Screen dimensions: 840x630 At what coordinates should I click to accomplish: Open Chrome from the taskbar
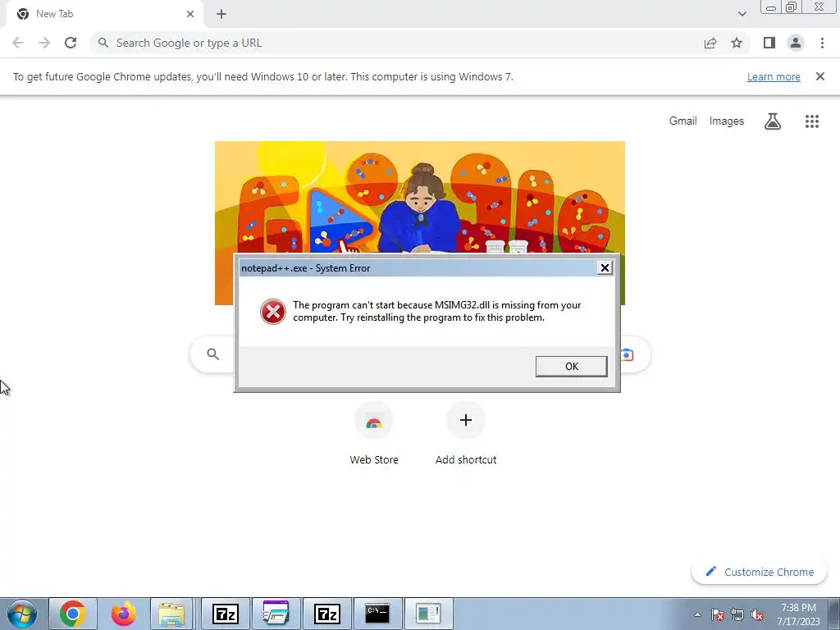click(x=73, y=614)
